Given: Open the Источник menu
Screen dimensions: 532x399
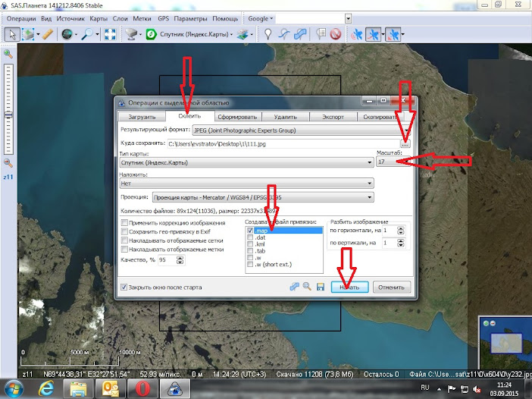Looking at the screenshot, I should (x=70, y=19).
